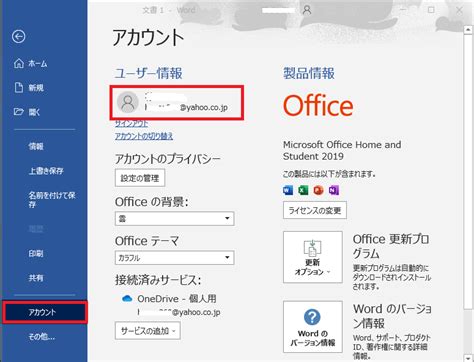474x362 pixels.
Task: Click the user avatar icon under ユーザー情報
Action: [x=128, y=102]
